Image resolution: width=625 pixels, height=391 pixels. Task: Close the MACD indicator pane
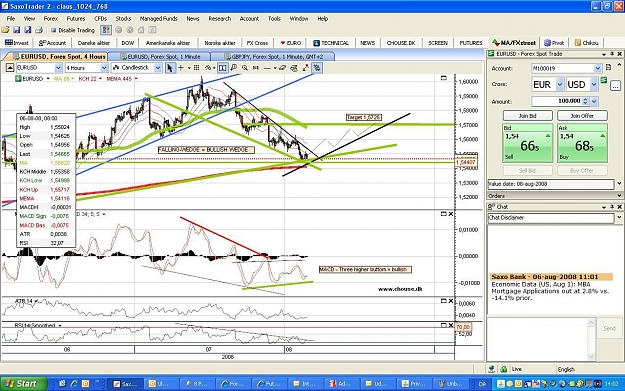[451, 214]
